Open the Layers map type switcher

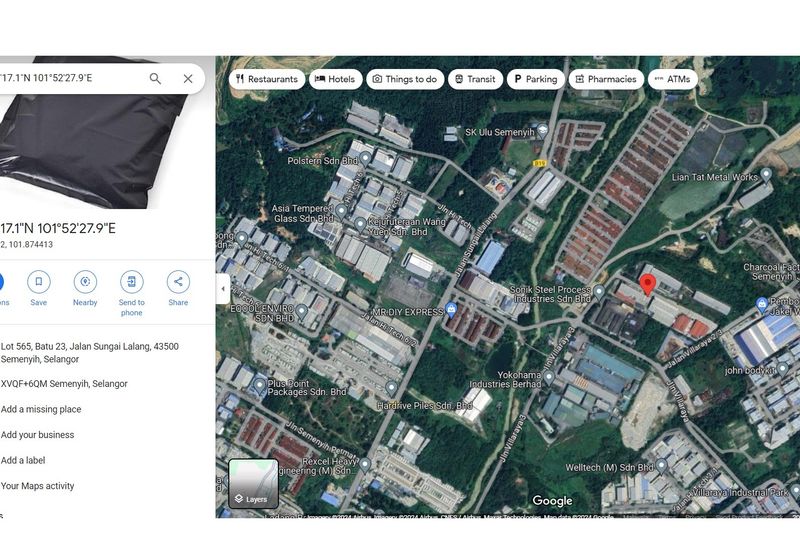(253, 483)
